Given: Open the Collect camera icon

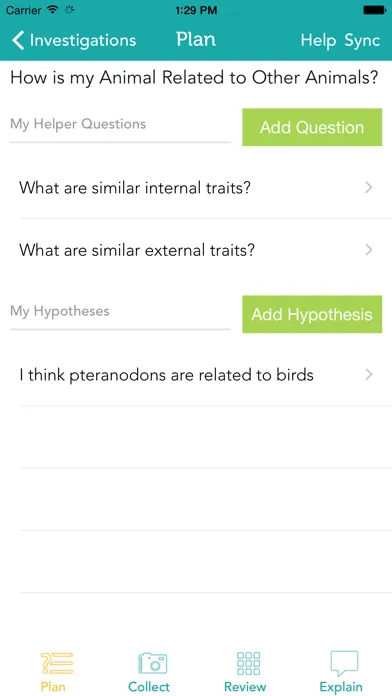Looking at the screenshot, I should coord(153,663).
